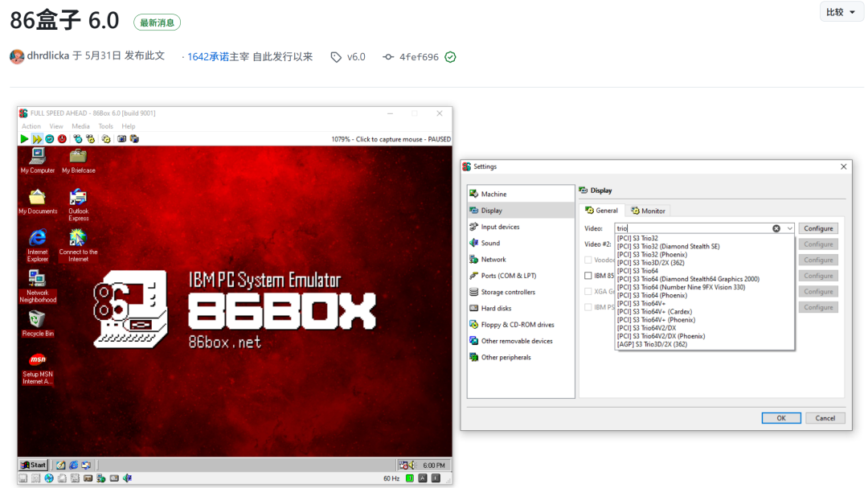This screenshot has height=488, width=868.
Task: Select the Recycle Bin desktop icon
Action: 38,323
